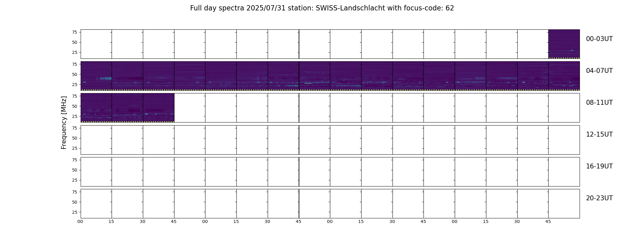Click the '50' tick label in the 20-23UT row
Screen dimensions: 644x245
click(x=75, y=202)
